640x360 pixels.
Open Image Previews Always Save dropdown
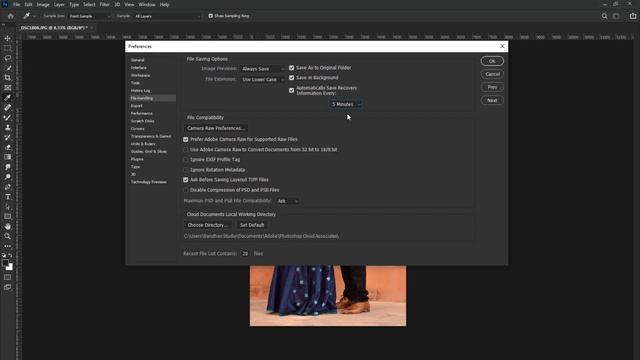(262, 69)
